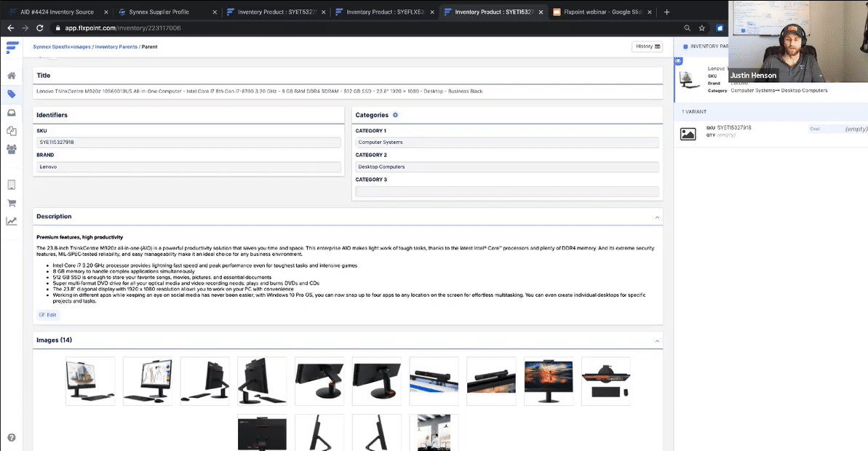Open a new browser tab with the plus

666,12
